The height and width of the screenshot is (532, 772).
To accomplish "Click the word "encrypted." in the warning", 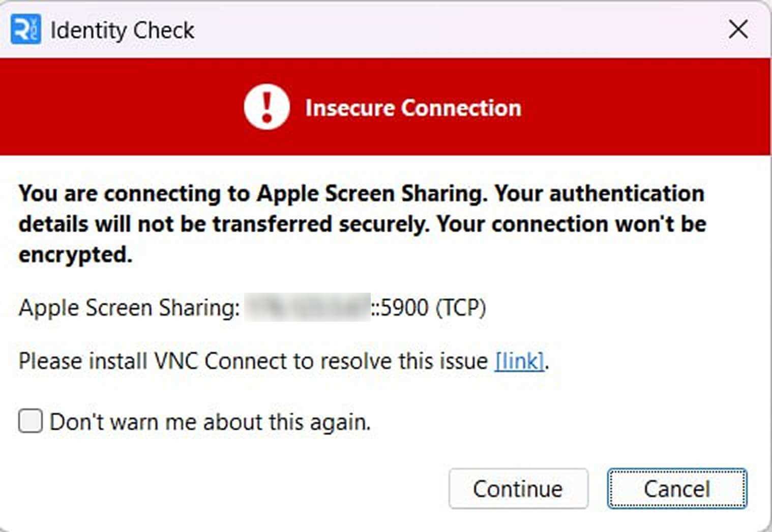I will (76, 255).
